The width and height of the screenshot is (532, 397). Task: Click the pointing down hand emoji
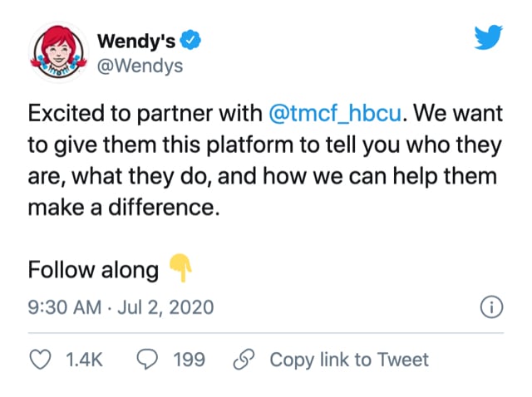(x=180, y=267)
